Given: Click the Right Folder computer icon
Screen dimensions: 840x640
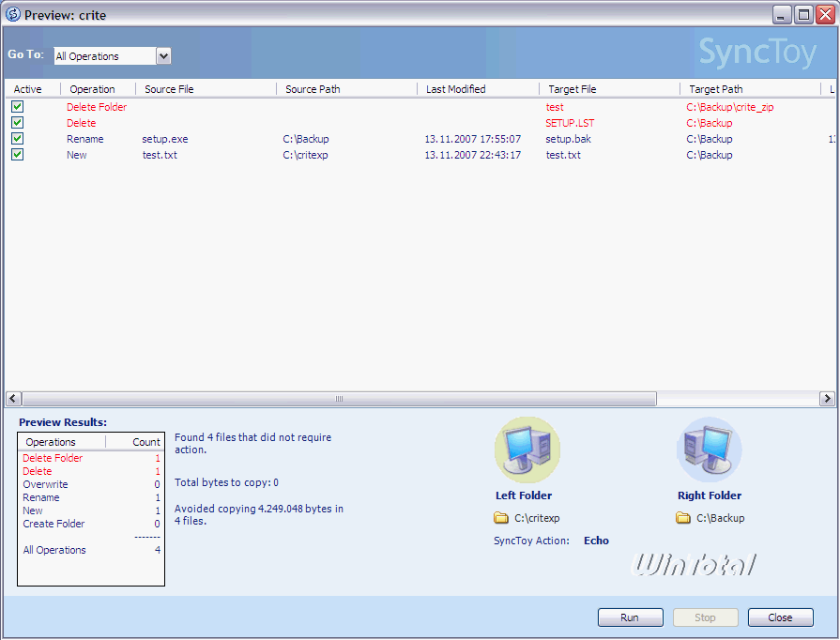Looking at the screenshot, I should [x=710, y=450].
